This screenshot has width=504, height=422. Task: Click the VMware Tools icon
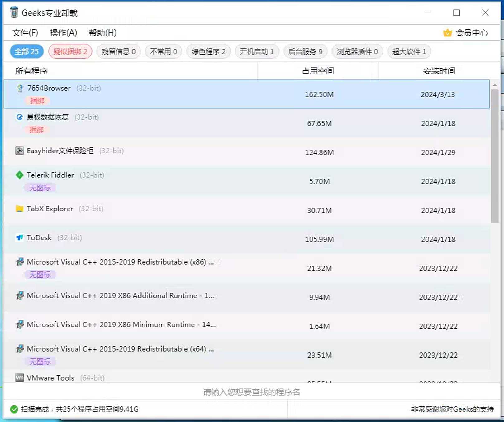click(x=20, y=378)
